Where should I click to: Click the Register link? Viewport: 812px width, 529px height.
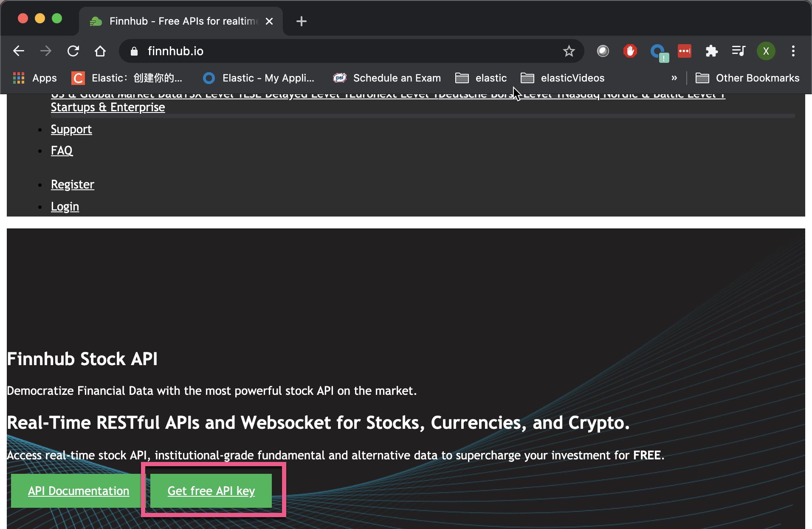[x=72, y=184]
